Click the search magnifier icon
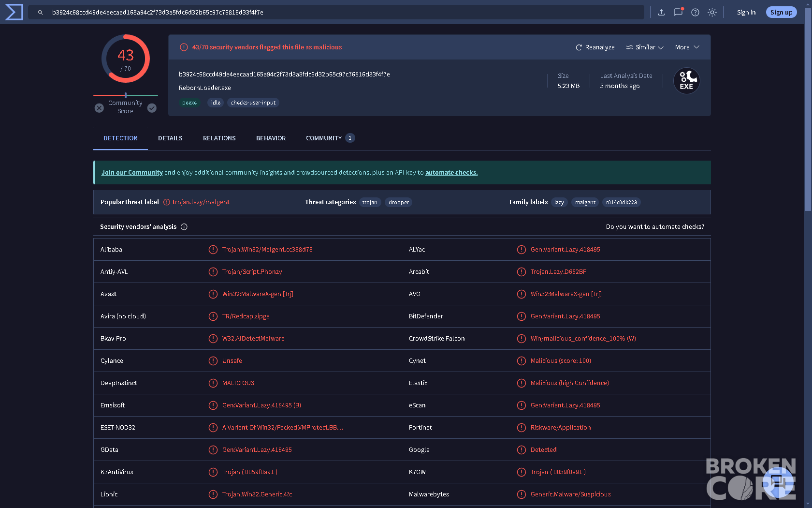The width and height of the screenshot is (812, 508). click(x=41, y=13)
